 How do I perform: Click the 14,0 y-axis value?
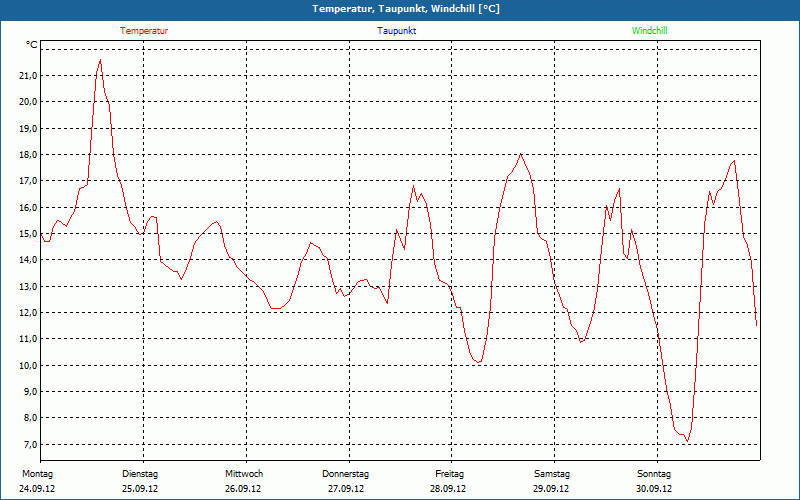tap(29, 260)
